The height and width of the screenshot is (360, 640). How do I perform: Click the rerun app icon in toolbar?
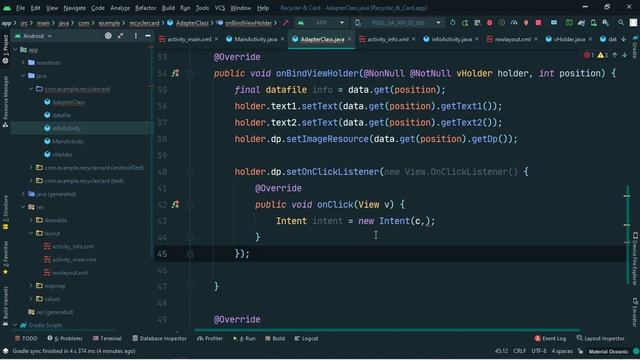point(453,23)
